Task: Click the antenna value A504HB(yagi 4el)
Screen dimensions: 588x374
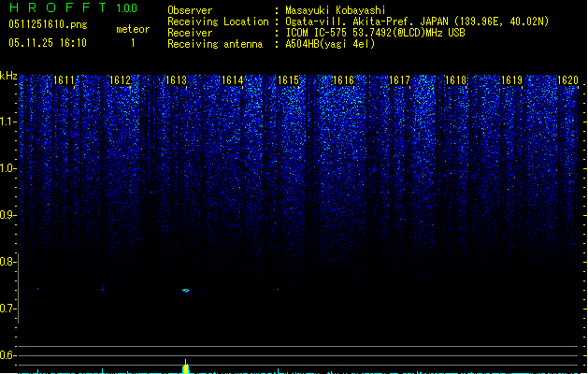Action: pos(330,44)
